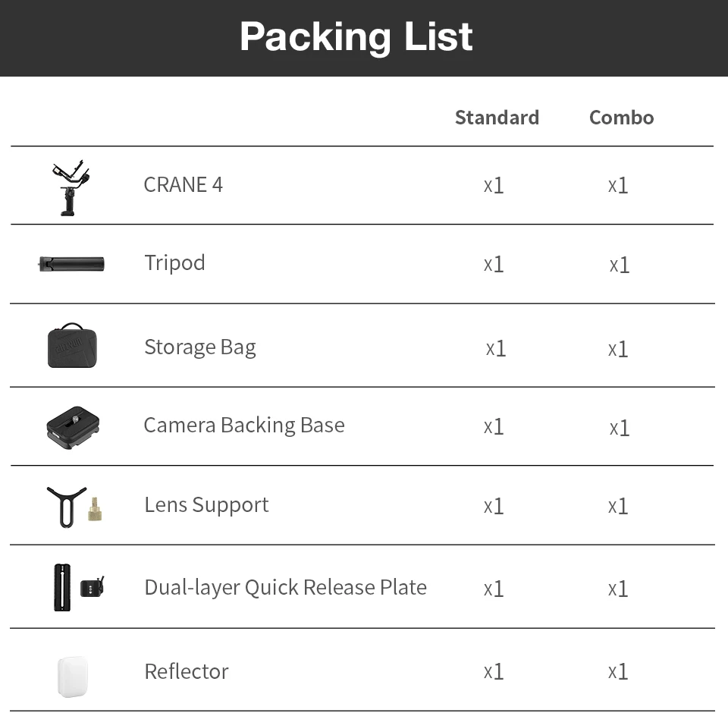Click the Storage Bag text label
The width and height of the screenshot is (728, 713).
(x=199, y=347)
